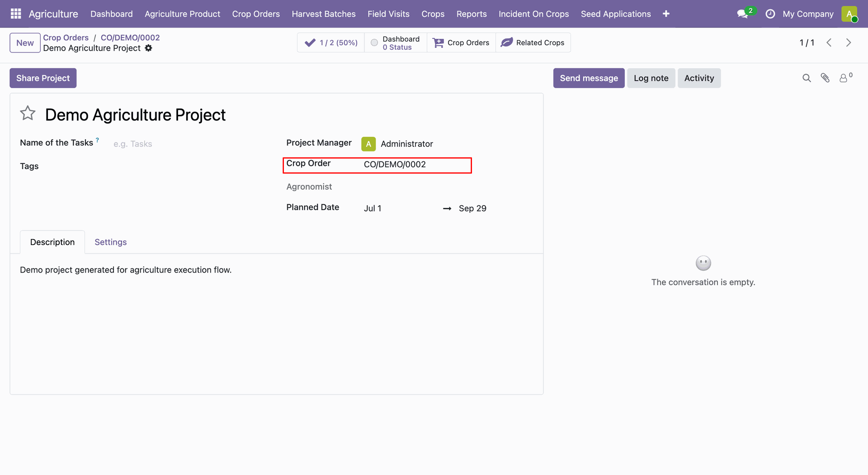Go to the previous record

829,42
